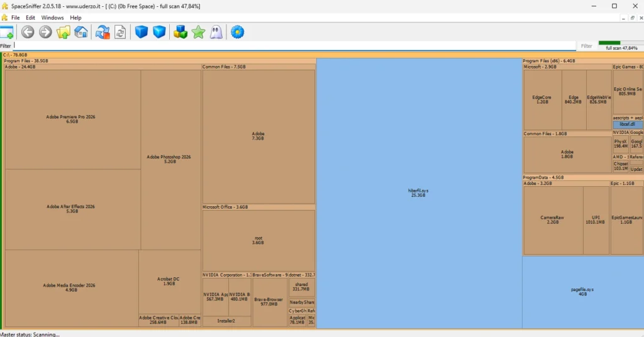Click the C:\ - 78.8GB root header
644x337 pixels.
click(323, 55)
